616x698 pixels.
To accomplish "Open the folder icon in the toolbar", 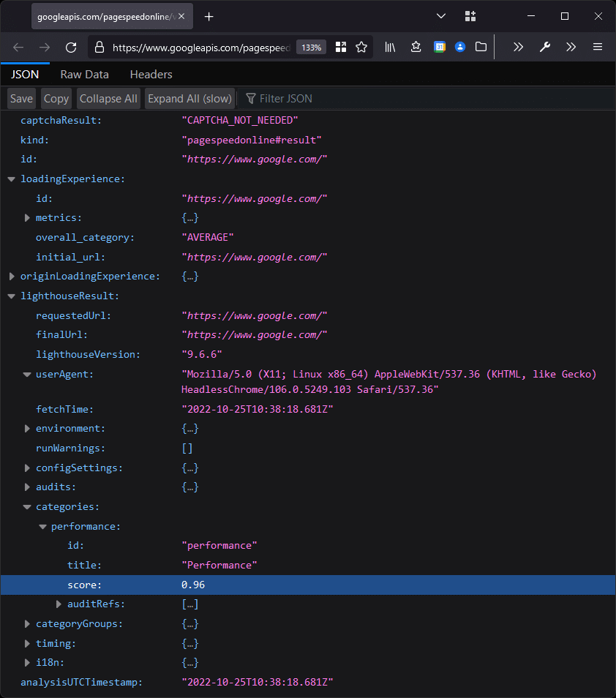I will coord(481,47).
